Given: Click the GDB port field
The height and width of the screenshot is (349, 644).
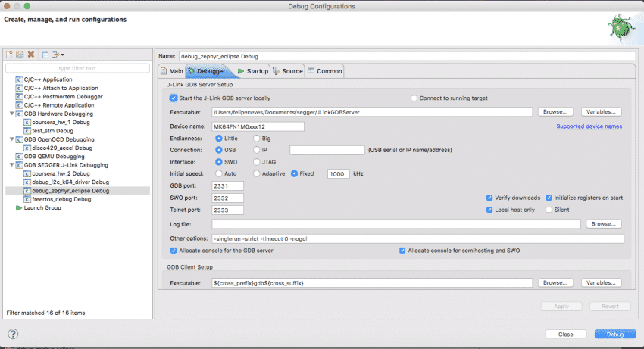Looking at the screenshot, I should 227,186.
